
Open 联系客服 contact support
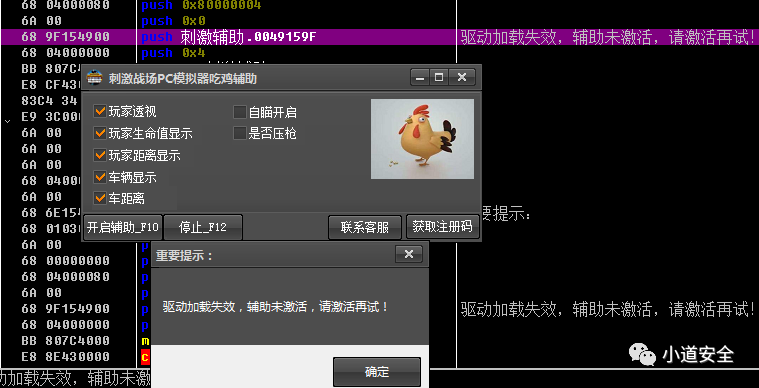pos(364,227)
